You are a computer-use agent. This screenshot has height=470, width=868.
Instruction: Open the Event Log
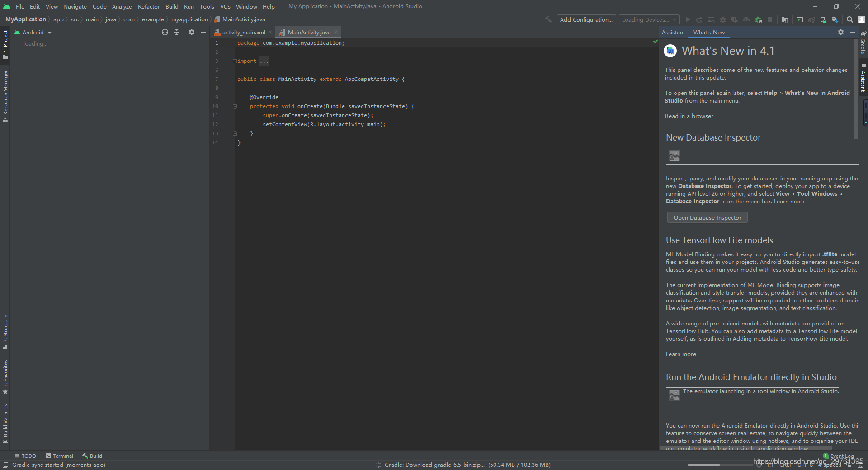(x=839, y=456)
